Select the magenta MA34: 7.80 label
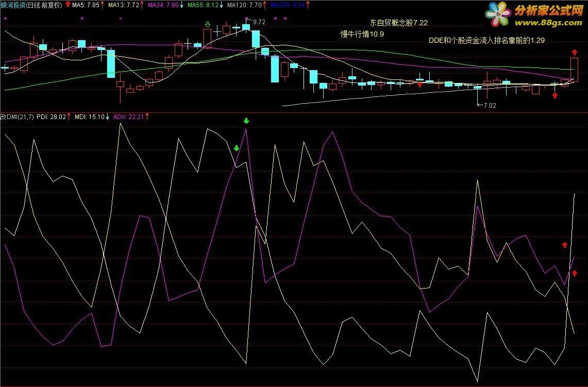Viewport: 588px width, 387px height. (163, 5)
